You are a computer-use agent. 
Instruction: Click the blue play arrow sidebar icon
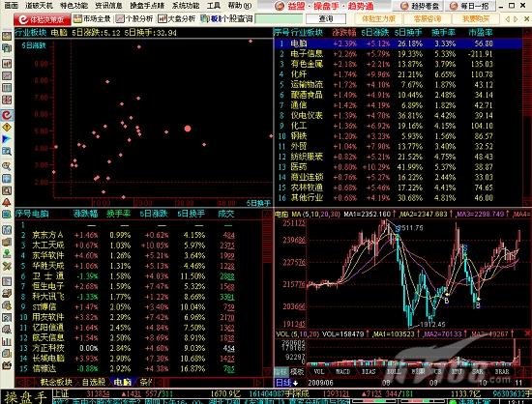pyautogui.click(x=7, y=139)
